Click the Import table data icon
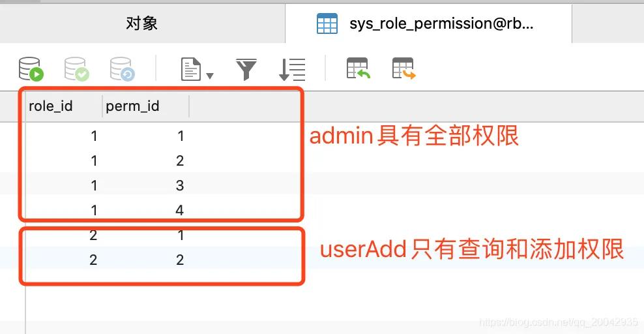This screenshot has width=644, height=334. click(358, 68)
